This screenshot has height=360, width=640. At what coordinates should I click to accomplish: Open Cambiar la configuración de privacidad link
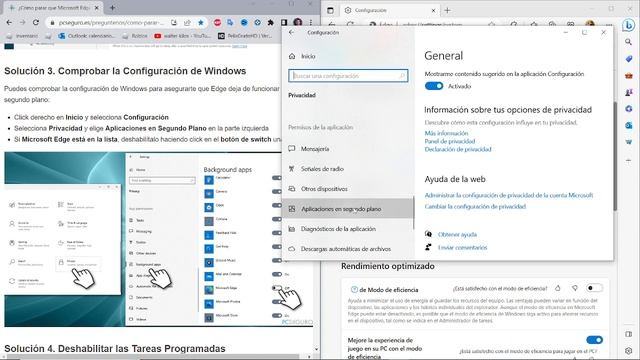point(475,207)
